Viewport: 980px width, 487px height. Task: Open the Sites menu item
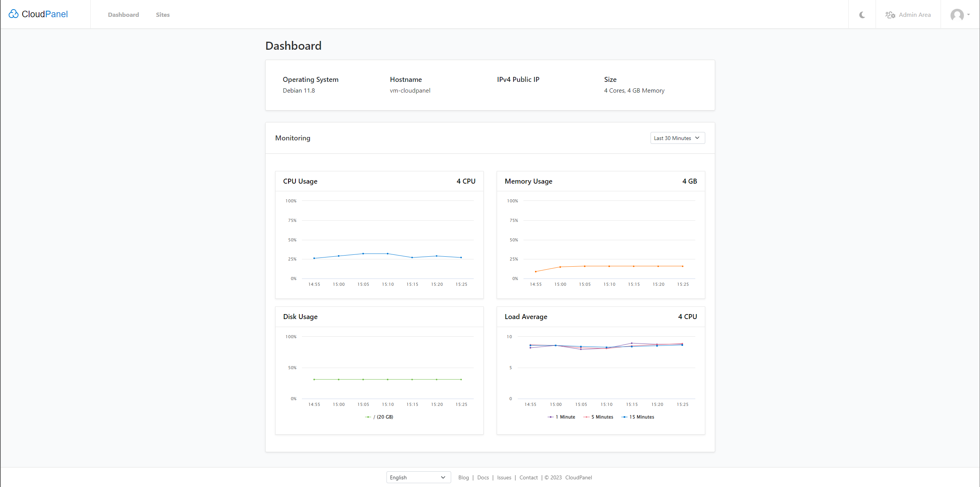(163, 15)
